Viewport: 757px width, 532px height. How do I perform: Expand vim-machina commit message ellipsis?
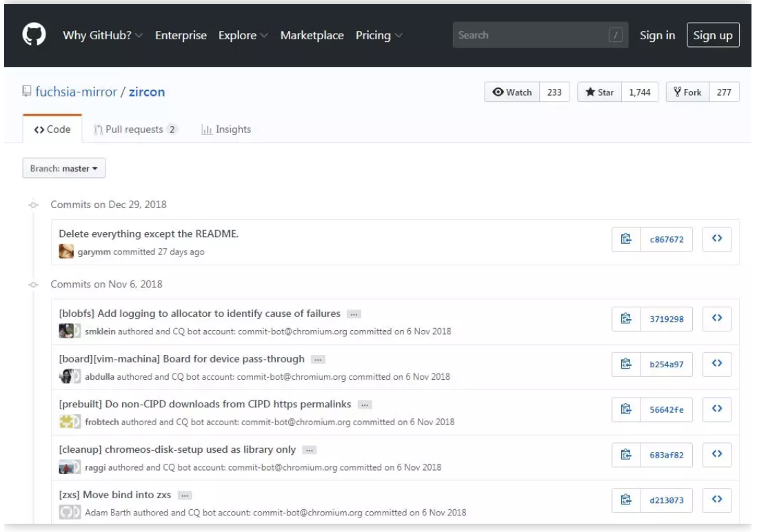coord(318,360)
